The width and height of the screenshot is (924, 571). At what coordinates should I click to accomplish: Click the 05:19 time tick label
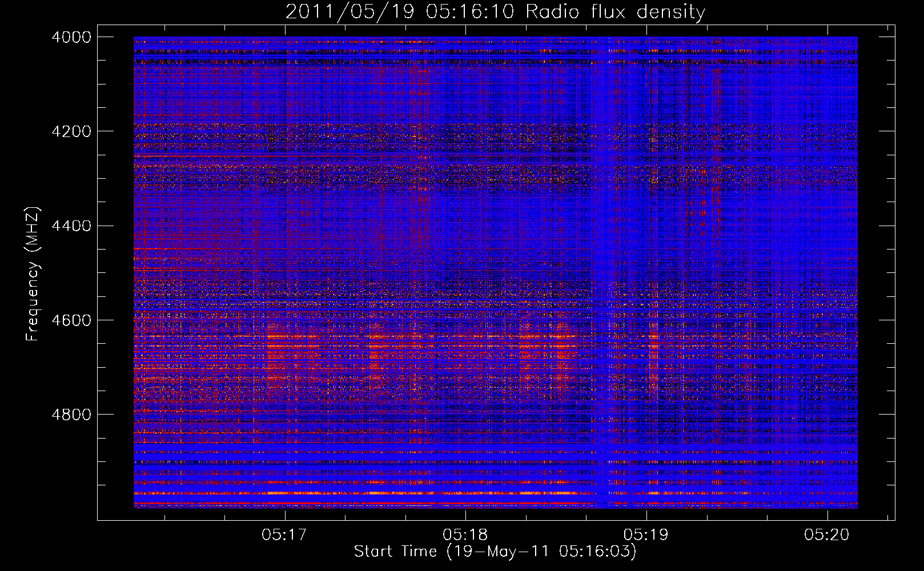click(x=646, y=534)
